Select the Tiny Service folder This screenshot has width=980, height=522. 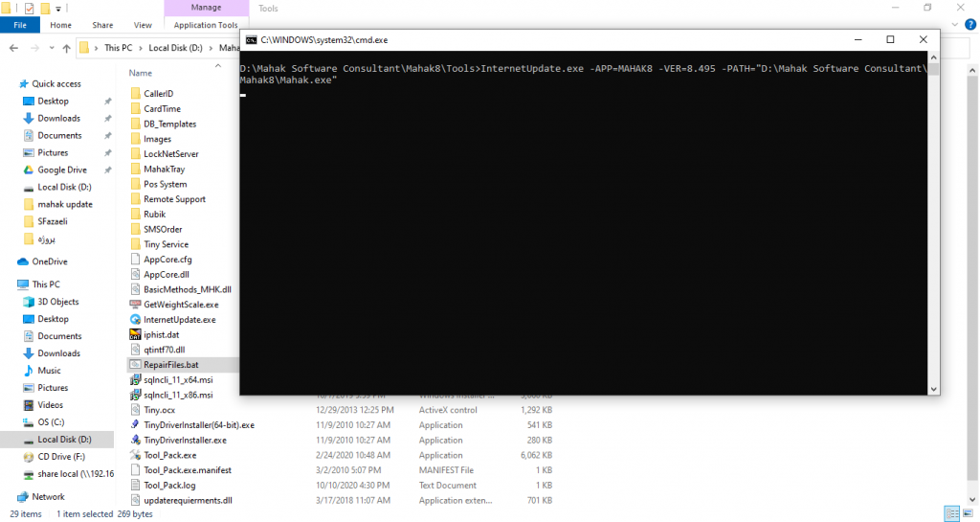click(x=166, y=244)
